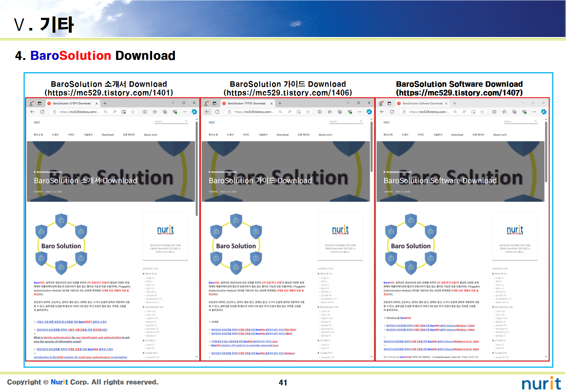Click nurit logo on 소개서 Download page header
The height and width of the screenshot is (392, 566).
click(x=37, y=122)
